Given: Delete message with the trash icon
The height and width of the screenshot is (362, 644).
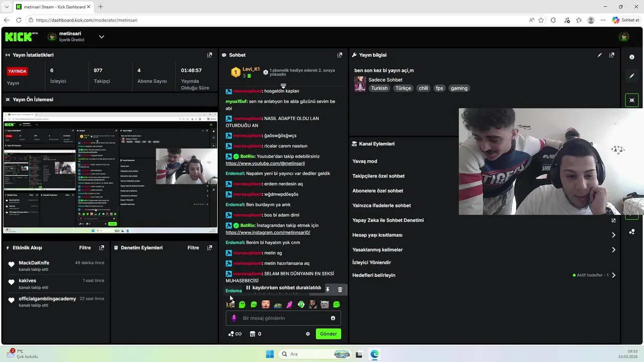Looking at the screenshot, I should [x=340, y=290].
